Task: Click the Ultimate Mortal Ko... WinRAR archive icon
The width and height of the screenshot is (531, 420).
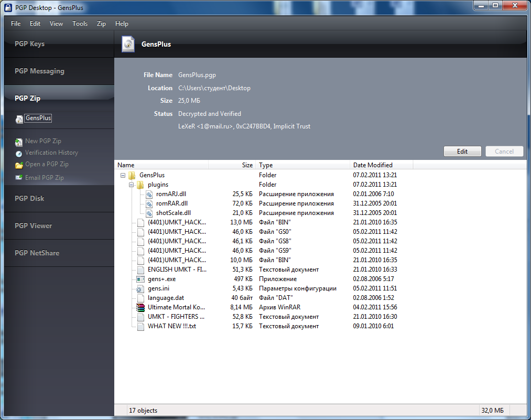Action: click(x=140, y=307)
